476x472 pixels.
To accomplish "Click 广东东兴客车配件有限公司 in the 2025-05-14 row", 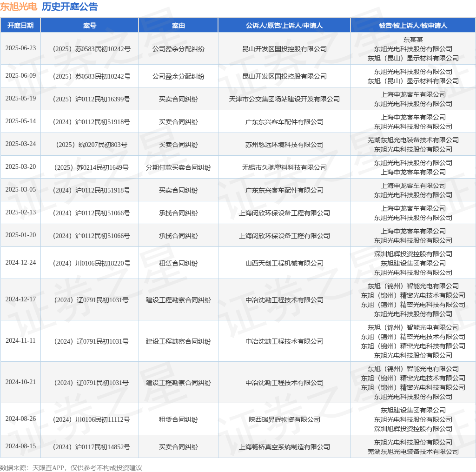I will click(x=284, y=122).
